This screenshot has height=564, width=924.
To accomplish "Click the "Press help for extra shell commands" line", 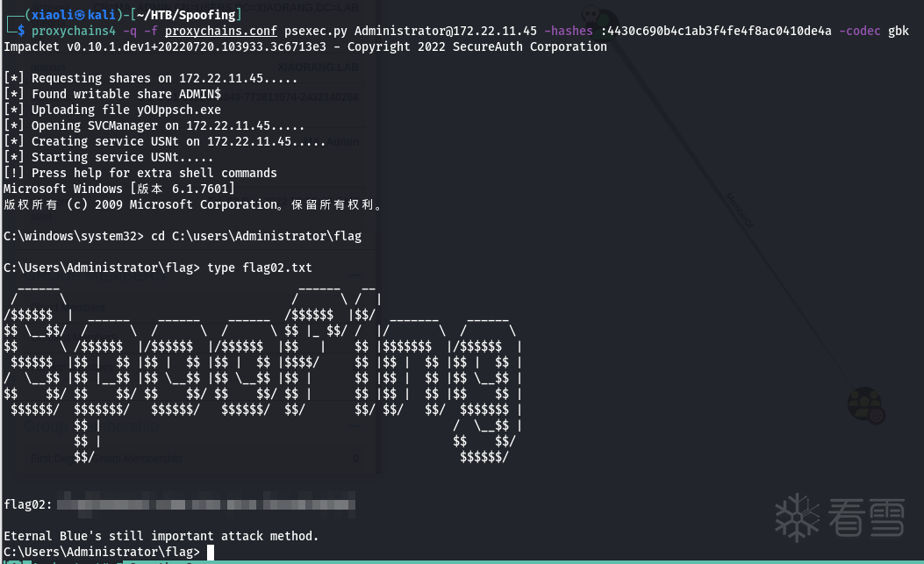I will pyautogui.click(x=140, y=174).
